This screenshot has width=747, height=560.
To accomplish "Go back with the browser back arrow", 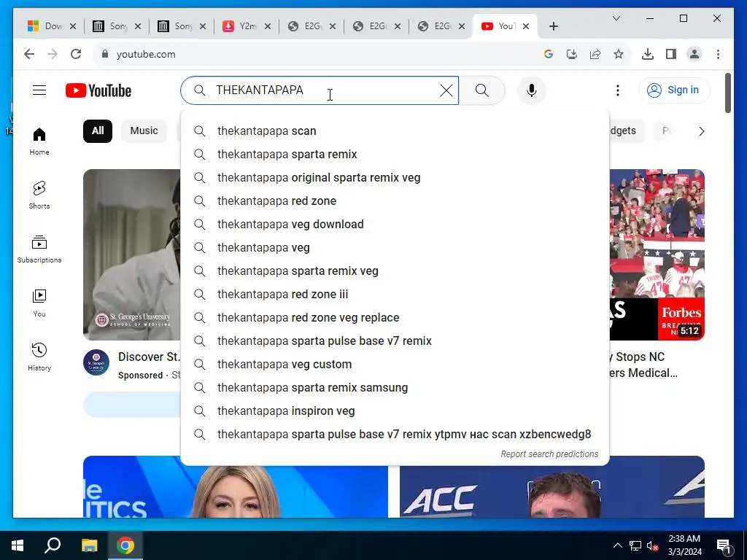I will click(x=29, y=54).
